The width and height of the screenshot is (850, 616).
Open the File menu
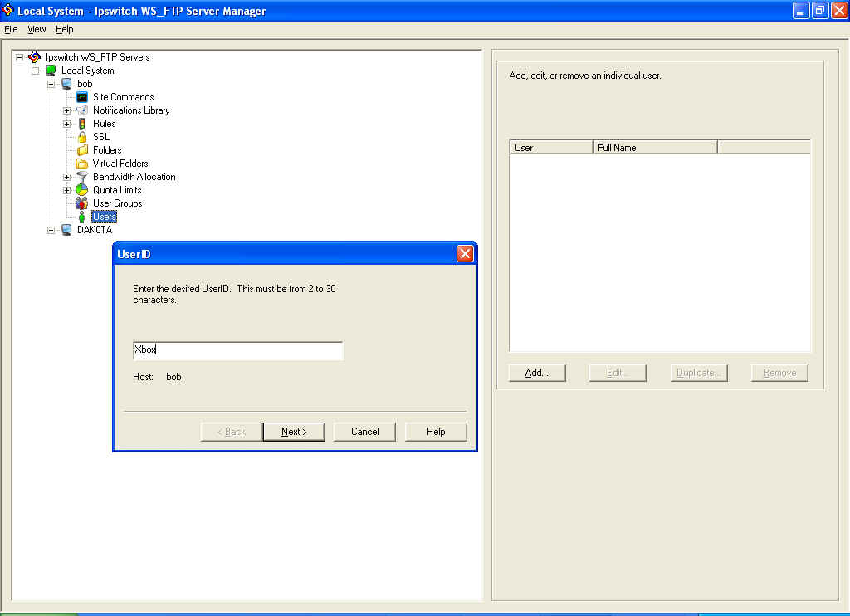pyautogui.click(x=11, y=29)
